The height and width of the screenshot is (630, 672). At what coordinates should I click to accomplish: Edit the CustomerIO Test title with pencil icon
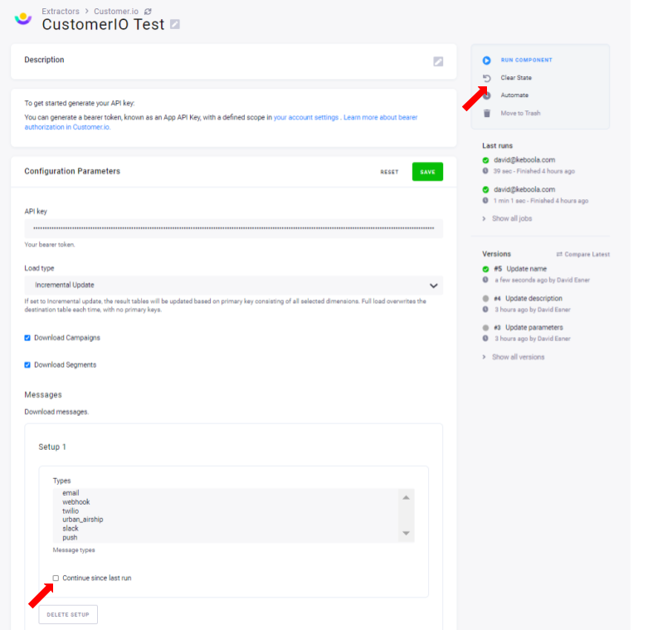pyautogui.click(x=175, y=24)
